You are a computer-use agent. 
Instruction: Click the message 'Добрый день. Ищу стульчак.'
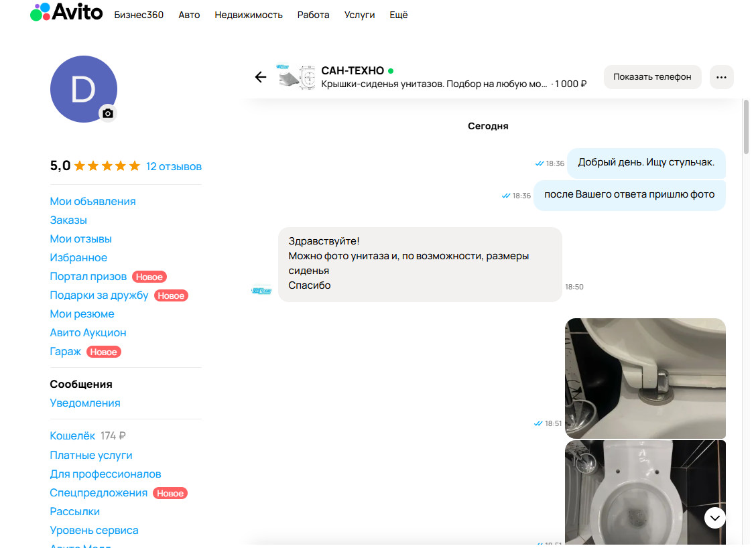646,163
